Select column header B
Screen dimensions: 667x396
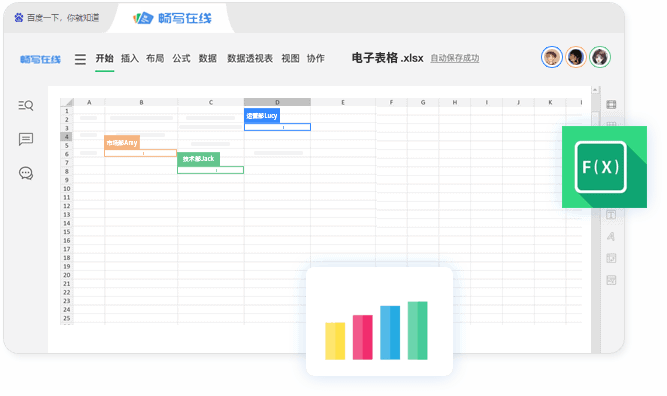(x=141, y=102)
